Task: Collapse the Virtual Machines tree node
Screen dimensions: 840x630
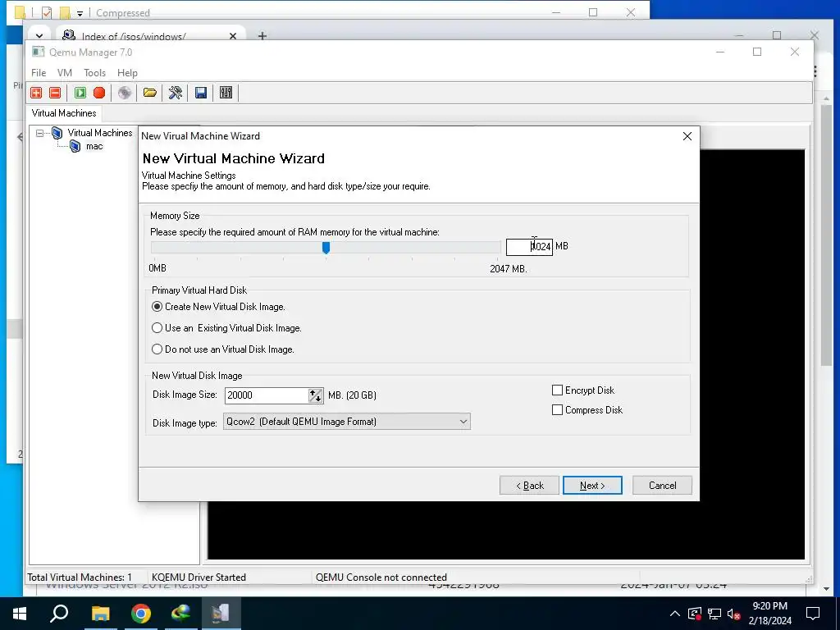Action: (x=39, y=133)
